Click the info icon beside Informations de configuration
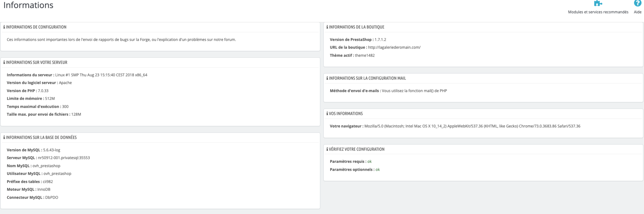 coord(4,27)
